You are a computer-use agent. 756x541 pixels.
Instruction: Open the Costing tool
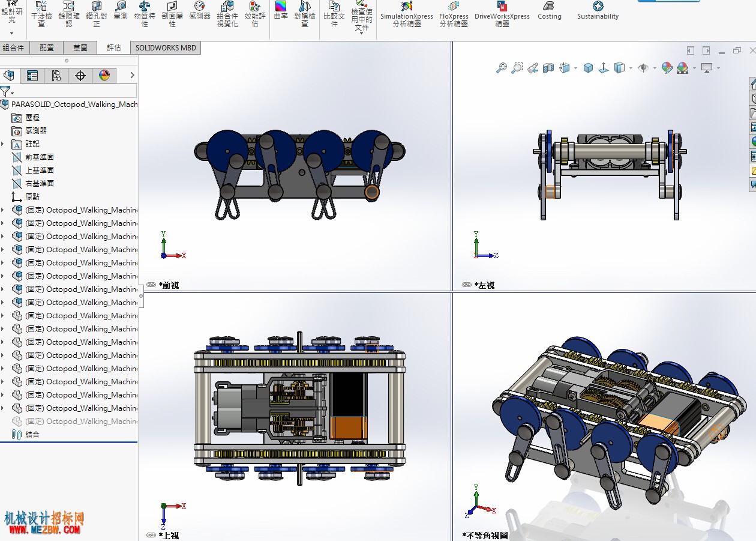tap(549, 11)
